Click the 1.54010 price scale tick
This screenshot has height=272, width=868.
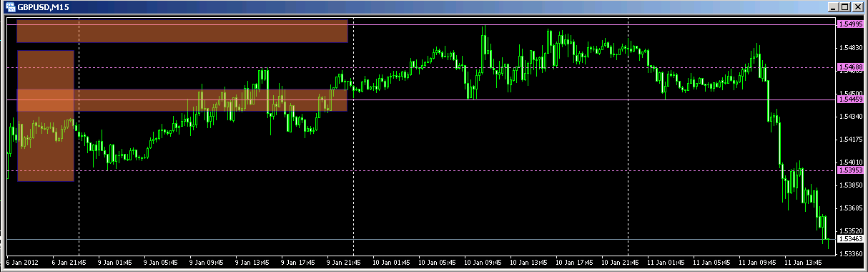850,162
